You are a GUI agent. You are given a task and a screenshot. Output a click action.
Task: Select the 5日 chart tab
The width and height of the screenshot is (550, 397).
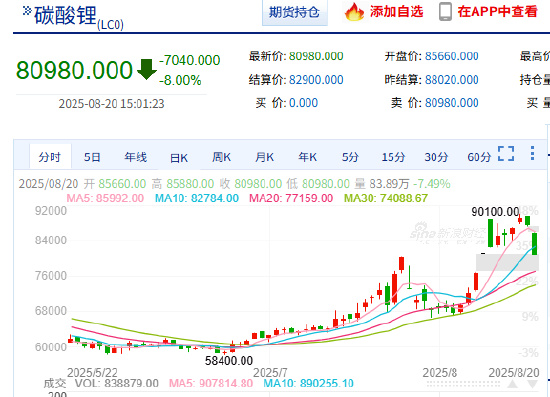(92, 157)
